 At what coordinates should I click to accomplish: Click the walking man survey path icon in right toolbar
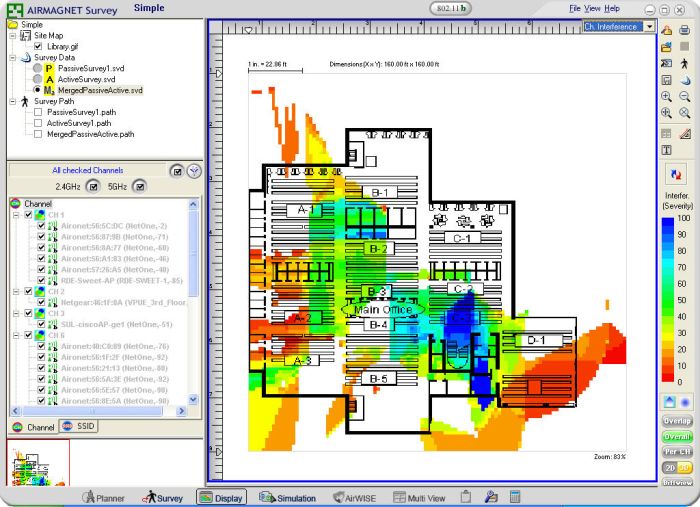tap(684, 63)
